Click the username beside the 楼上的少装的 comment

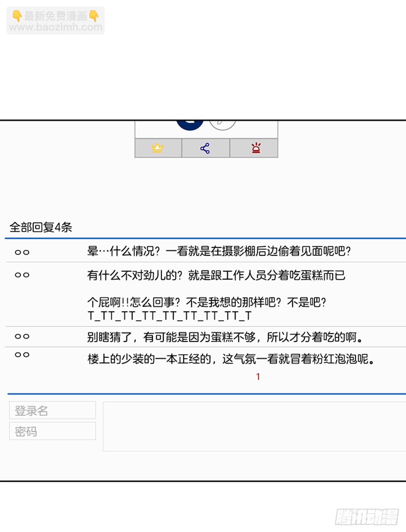point(22,355)
